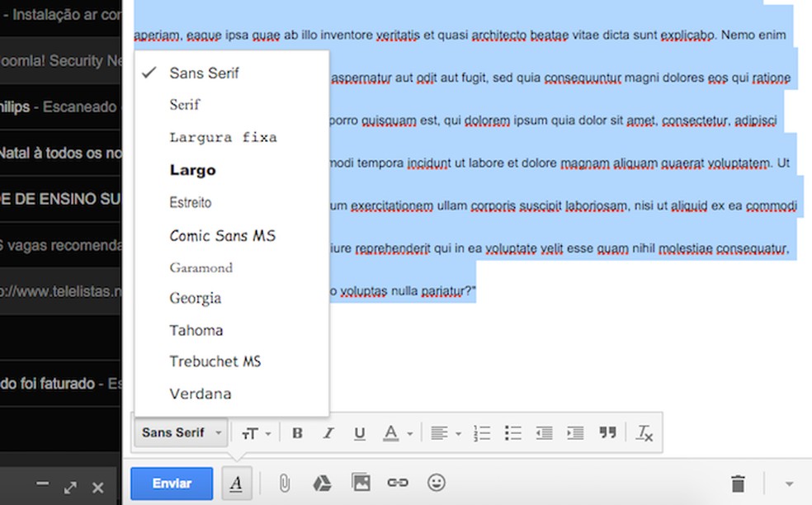Screen dimensions: 812x505
Task: Remove formatting from selected text
Action: pos(644,432)
